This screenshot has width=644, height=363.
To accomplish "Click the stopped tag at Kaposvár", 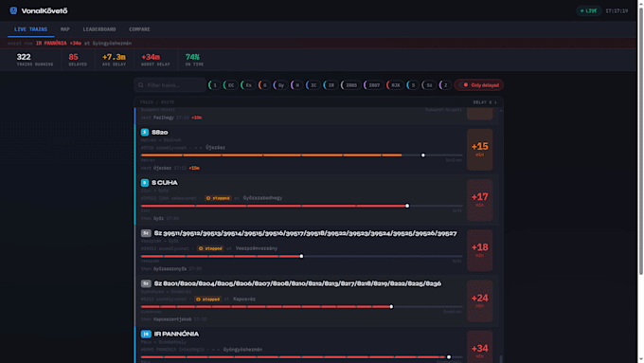I will (207, 299).
